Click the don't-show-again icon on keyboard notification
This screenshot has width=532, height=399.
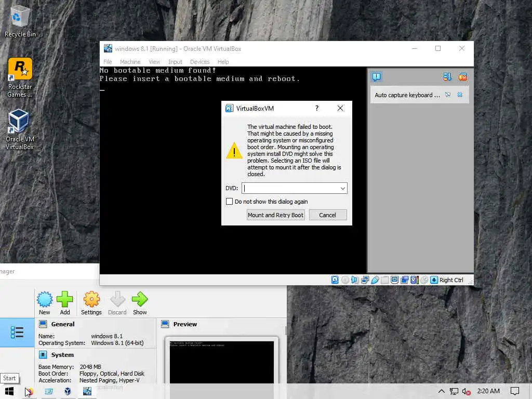[448, 95]
